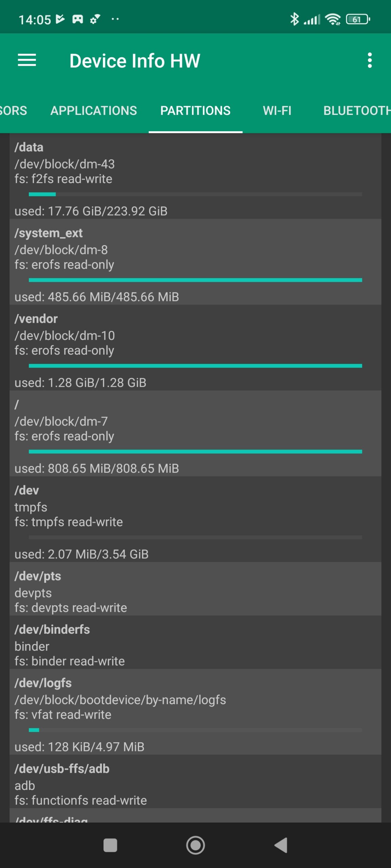Viewport: 391px width, 868px height.
Task: Tap the Wi-Fi signal status icon
Action: point(333,19)
